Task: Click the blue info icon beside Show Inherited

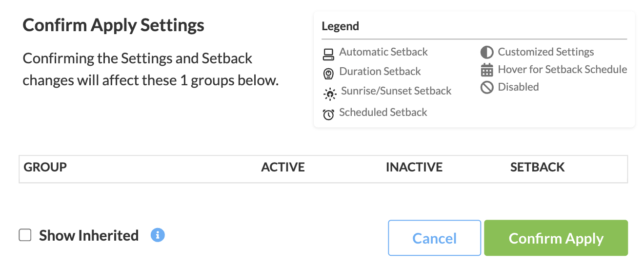Action: point(158,235)
